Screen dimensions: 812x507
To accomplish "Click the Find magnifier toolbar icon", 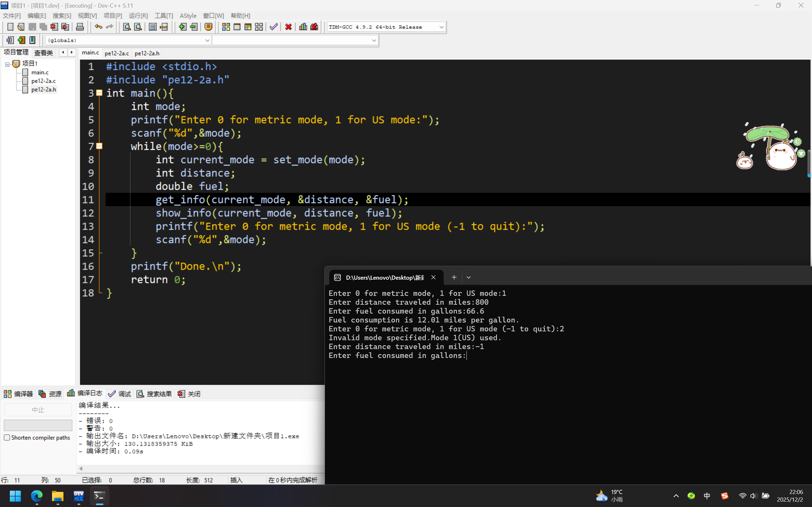I will (127, 27).
